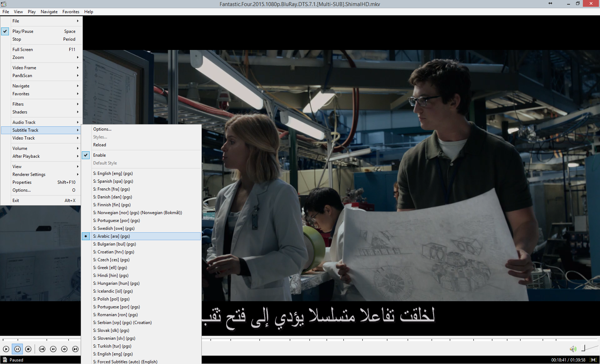Toggle the Play/Pause checked menu item
The image size is (600, 364).
(x=41, y=31)
